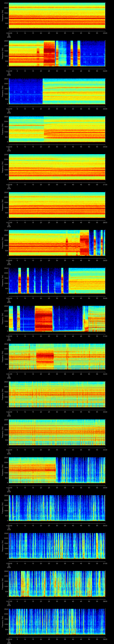The width and height of the screenshot is (114, 644).
Task: Click the 25:00 end time label
Action: pyautogui.click(x=105, y=109)
